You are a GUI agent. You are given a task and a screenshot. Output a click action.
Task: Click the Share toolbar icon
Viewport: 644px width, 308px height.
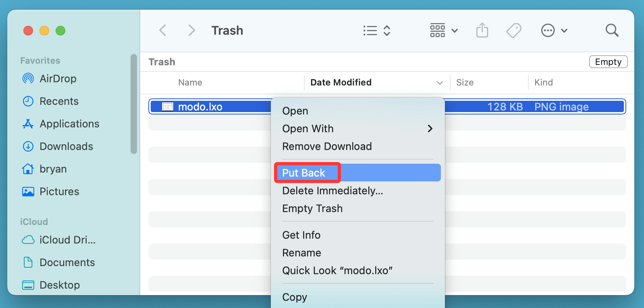(x=482, y=30)
